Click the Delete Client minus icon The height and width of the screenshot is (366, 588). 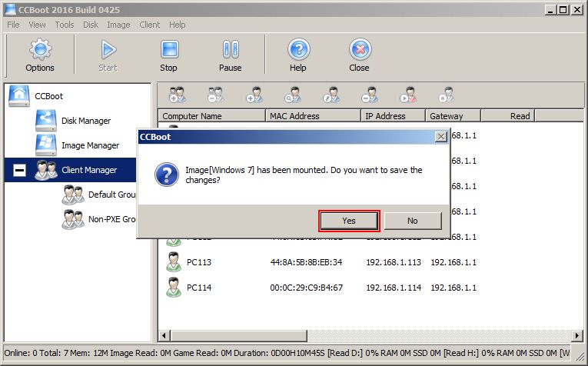(x=370, y=95)
